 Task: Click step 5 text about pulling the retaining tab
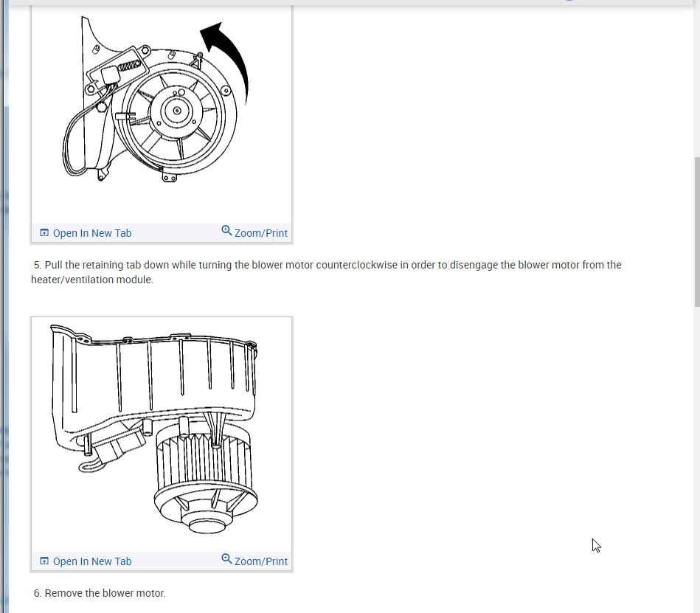pos(326,272)
